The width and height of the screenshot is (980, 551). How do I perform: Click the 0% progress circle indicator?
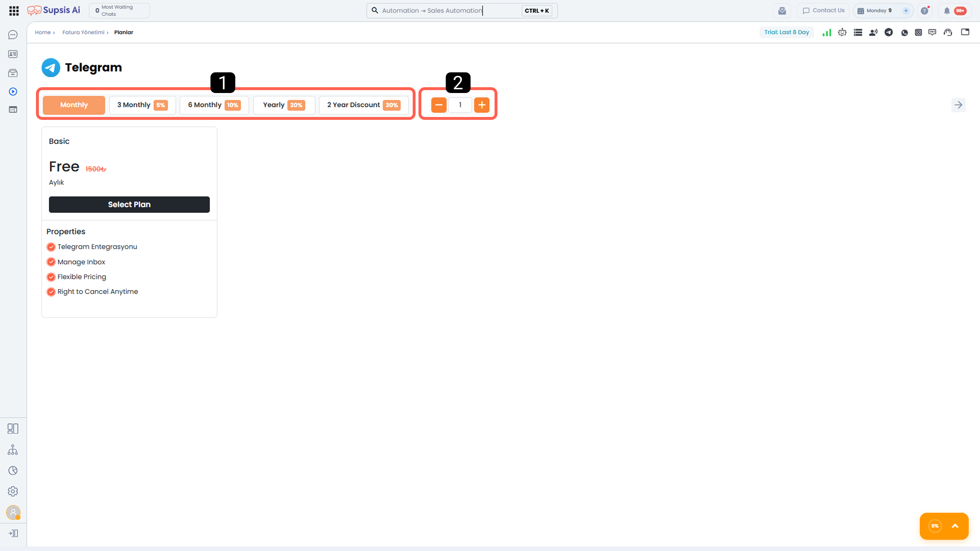pos(935,526)
